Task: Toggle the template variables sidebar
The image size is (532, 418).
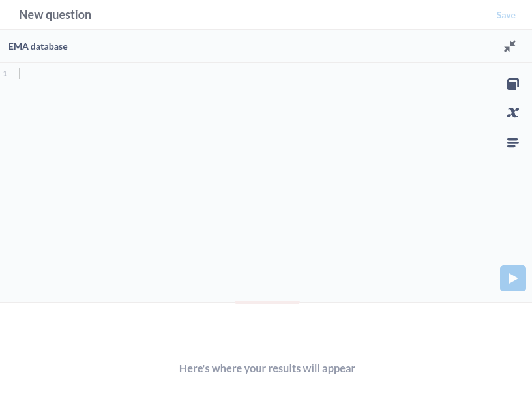Action: pyautogui.click(x=512, y=112)
